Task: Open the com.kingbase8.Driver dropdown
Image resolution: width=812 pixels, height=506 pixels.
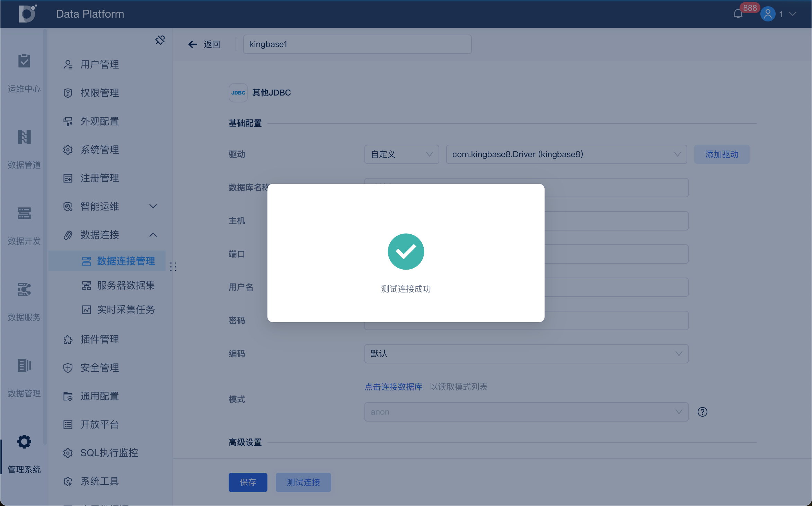Action: 566,154
